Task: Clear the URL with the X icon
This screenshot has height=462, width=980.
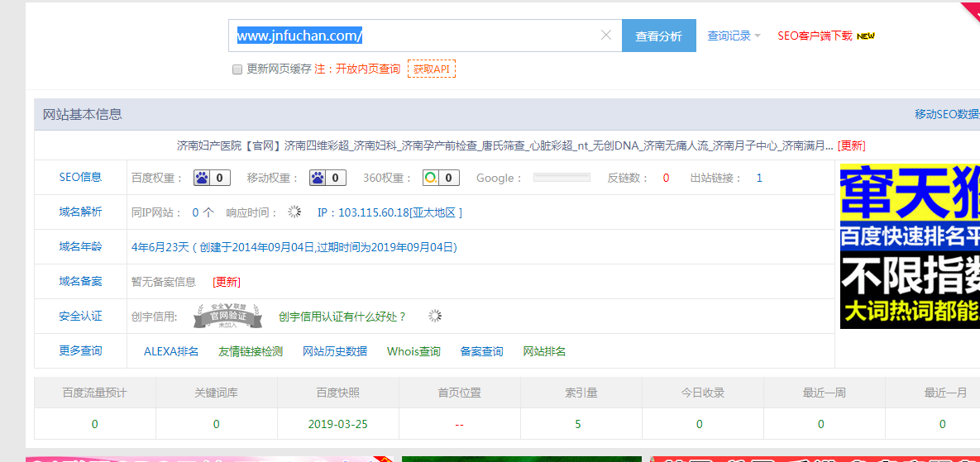Action: point(605,36)
